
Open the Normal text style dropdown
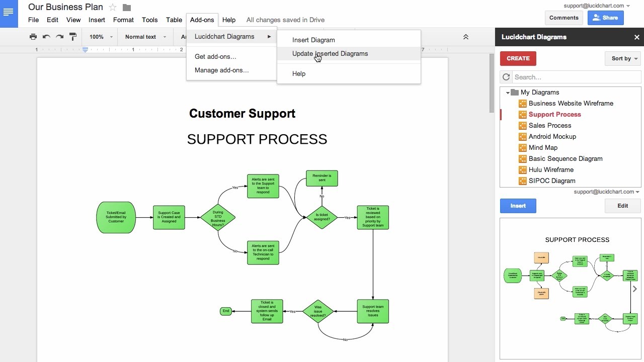click(145, 37)
